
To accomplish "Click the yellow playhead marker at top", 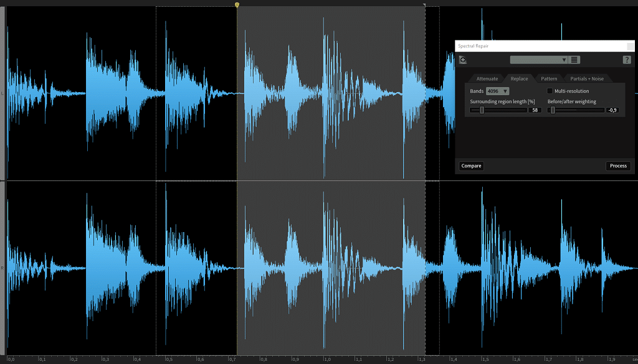I will pos(237,5).
